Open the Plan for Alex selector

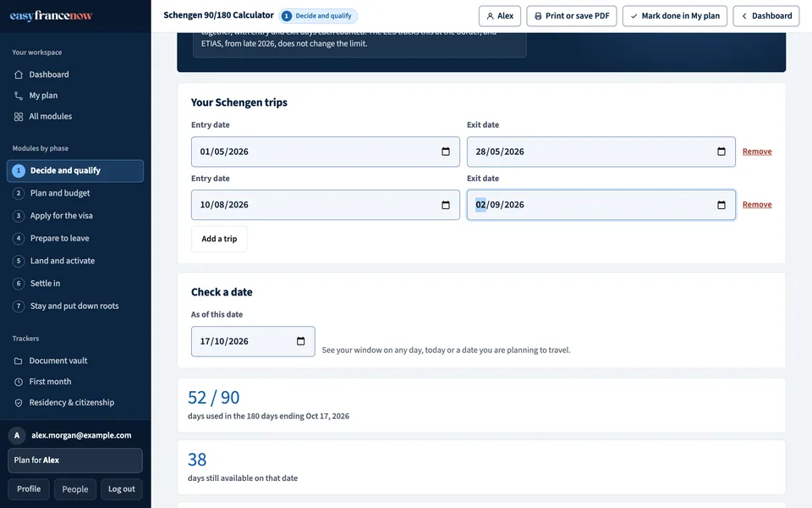click(75, 461)
